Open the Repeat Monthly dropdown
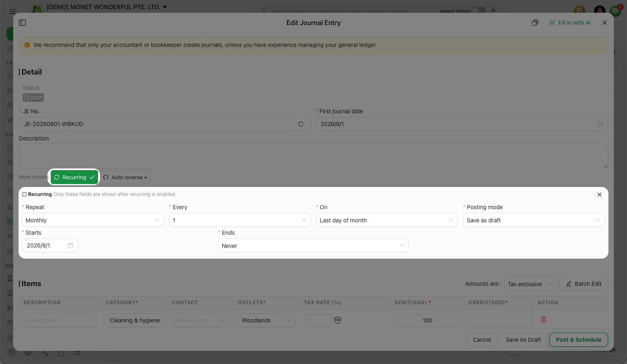 [93, 220]
